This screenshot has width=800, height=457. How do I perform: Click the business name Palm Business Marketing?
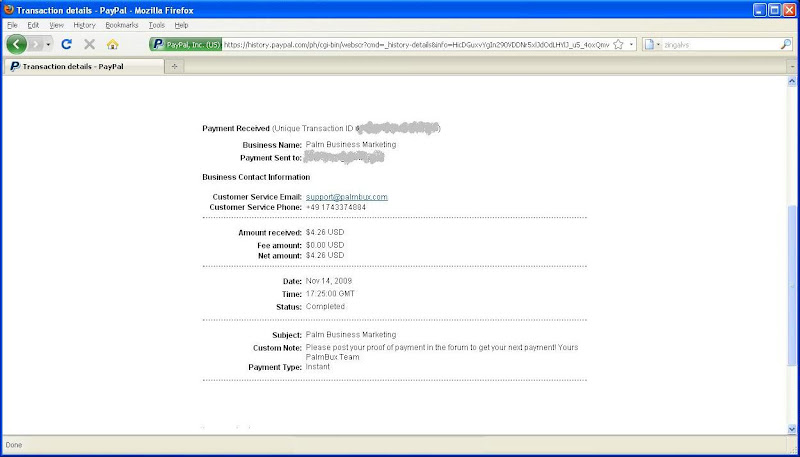click(351, 144)
